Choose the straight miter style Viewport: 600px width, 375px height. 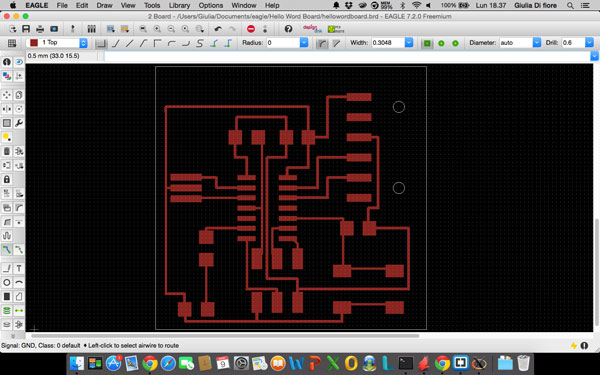click(x=336, y=43)
